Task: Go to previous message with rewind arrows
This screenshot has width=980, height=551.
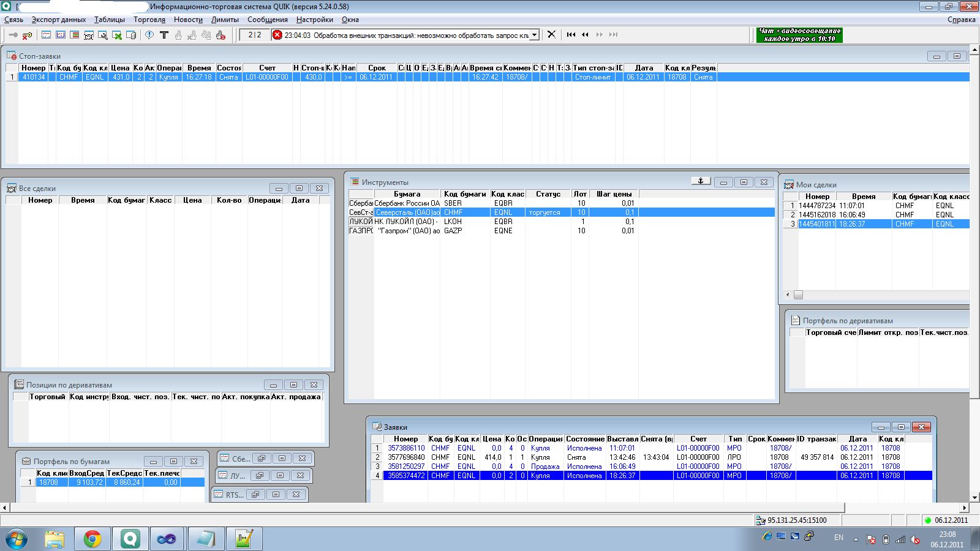Action: [585, 34]
